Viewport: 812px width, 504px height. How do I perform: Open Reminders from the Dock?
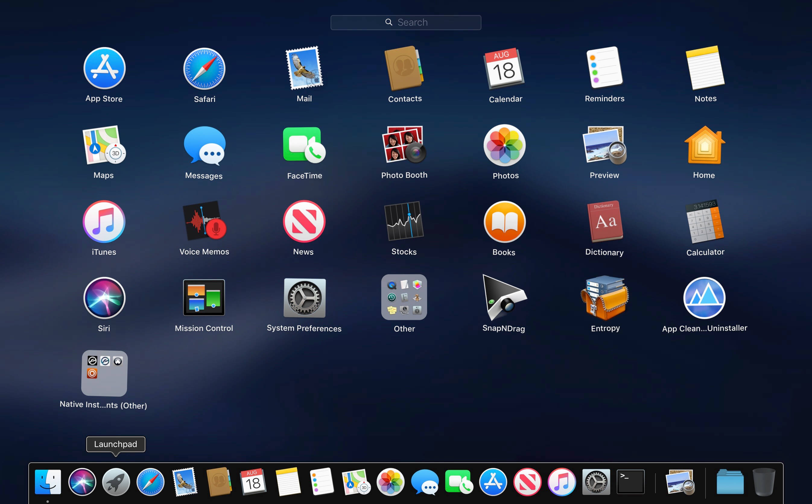pyautogui.click(x=322, y=482)
